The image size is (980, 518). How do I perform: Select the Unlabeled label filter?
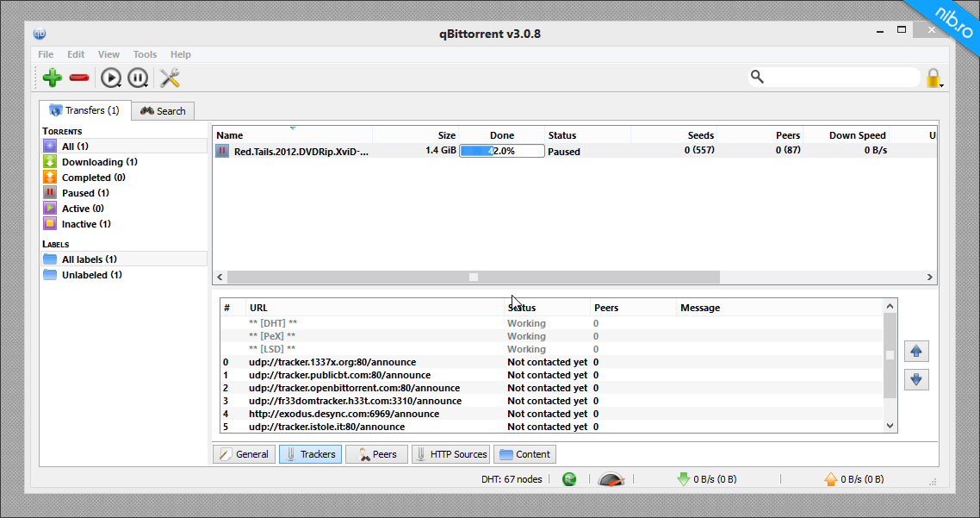point(91,275)
